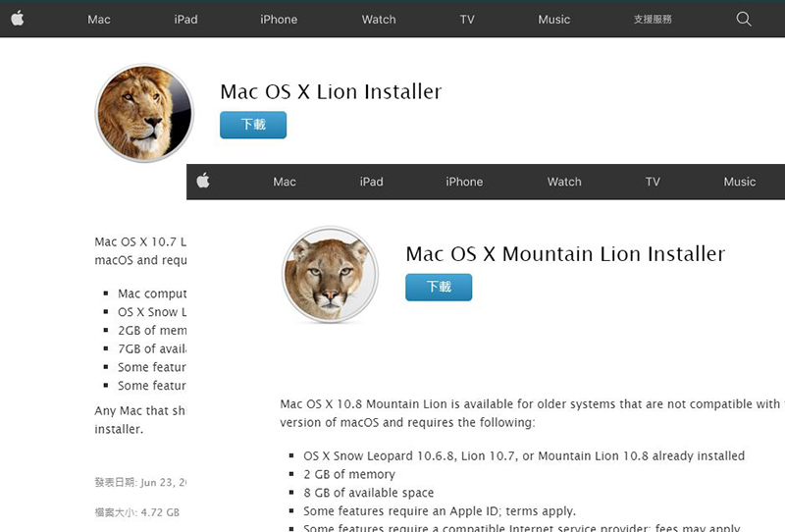Open Music in the top navigation bar
Viewport: 785px width, 532px height.
point(554,20)
